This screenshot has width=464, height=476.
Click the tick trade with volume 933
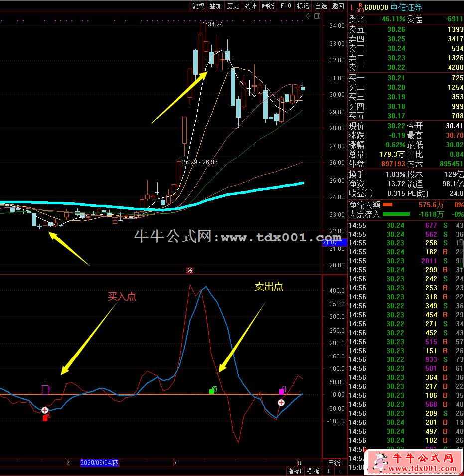[x=431, y=359]
